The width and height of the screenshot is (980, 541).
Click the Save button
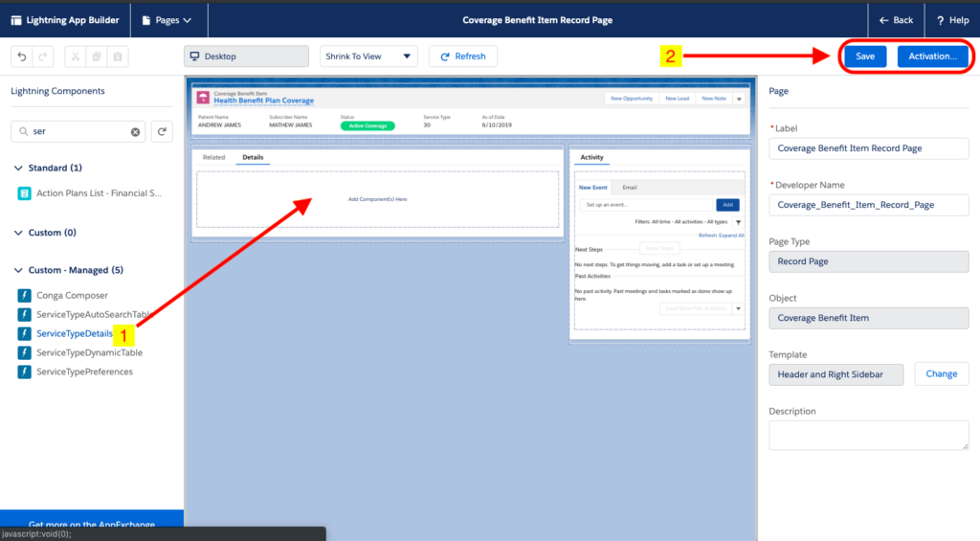(x=865, y=56)
